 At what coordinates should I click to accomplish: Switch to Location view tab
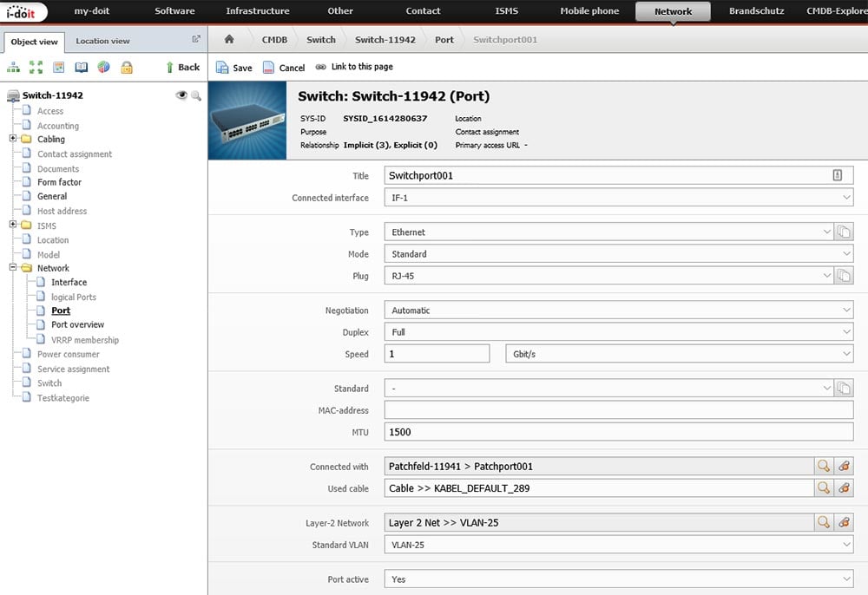point(102,41)
